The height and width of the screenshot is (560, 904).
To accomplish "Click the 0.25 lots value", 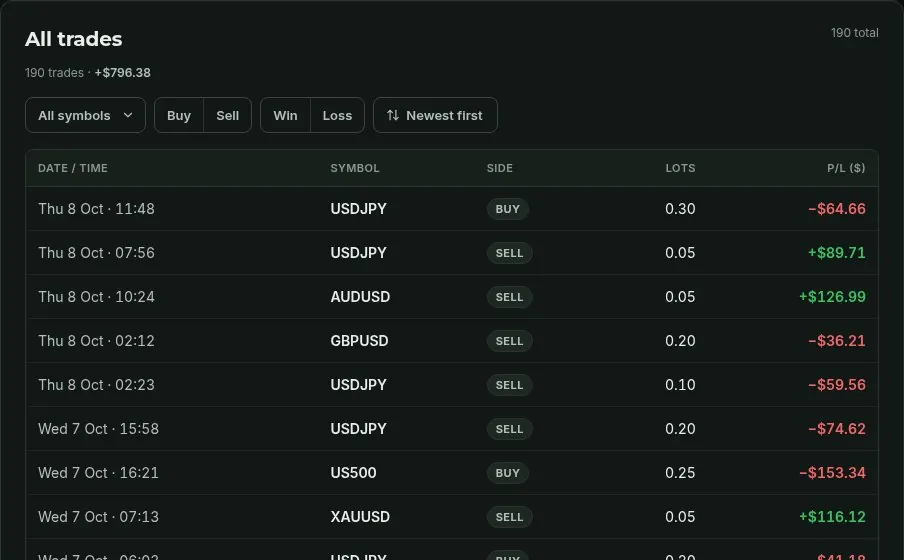I will click(680, 473).
